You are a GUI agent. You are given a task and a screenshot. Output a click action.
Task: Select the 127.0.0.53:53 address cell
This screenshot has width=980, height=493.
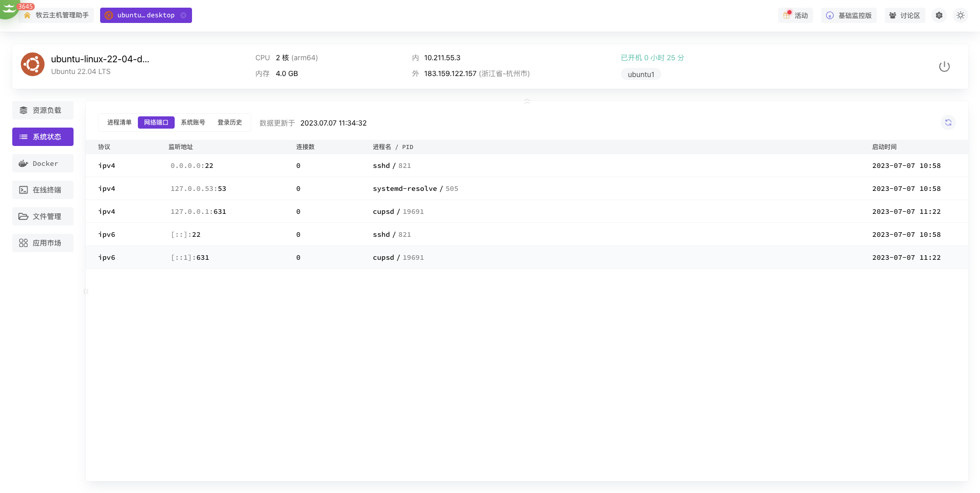(198, 189)
